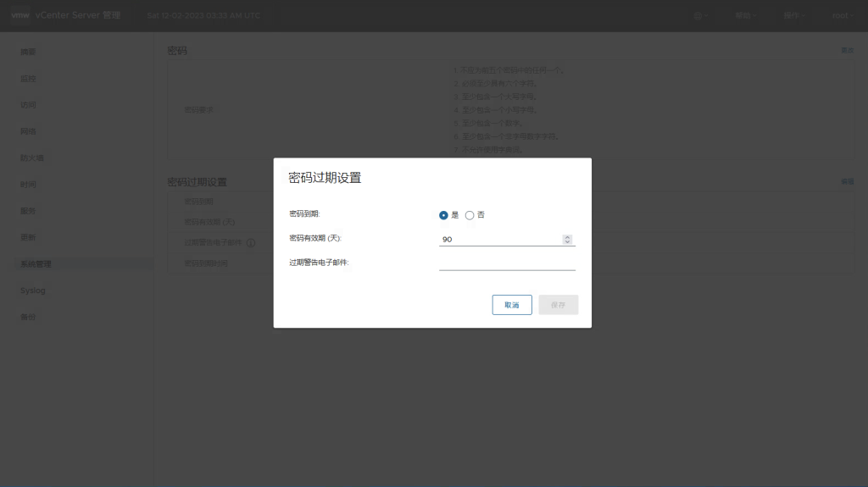Open 备份 in the sidebar
Viewport: 868px width, 487px height.
(x=28, y=317)
